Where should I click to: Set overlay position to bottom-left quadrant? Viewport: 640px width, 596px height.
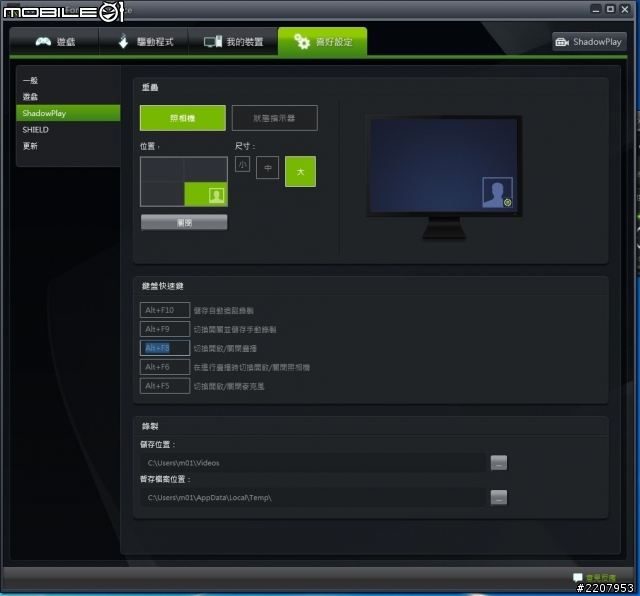[x=162, y=193]
